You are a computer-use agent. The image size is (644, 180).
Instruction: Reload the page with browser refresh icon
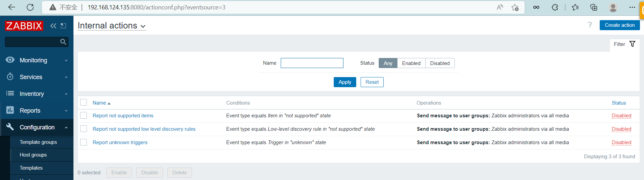click(x=30, y=7)
